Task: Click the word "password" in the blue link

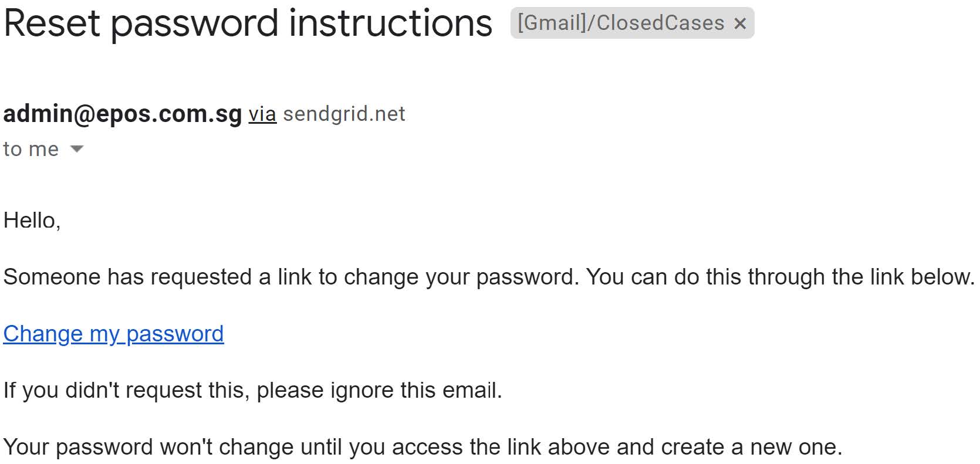Action: pos(175,334)
